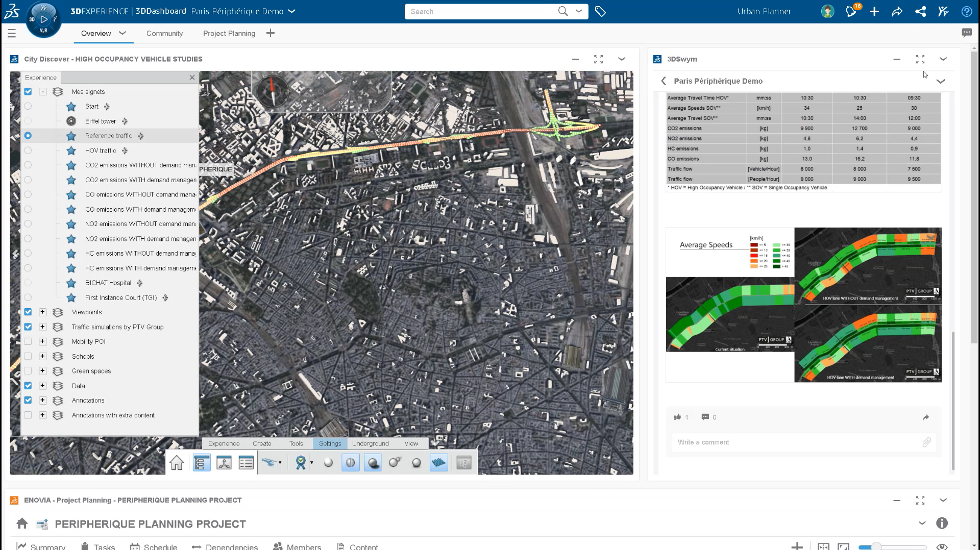Open the tags icon beside search bar
This screenshot has height=550, width=980.
click(x=600, y=11)
